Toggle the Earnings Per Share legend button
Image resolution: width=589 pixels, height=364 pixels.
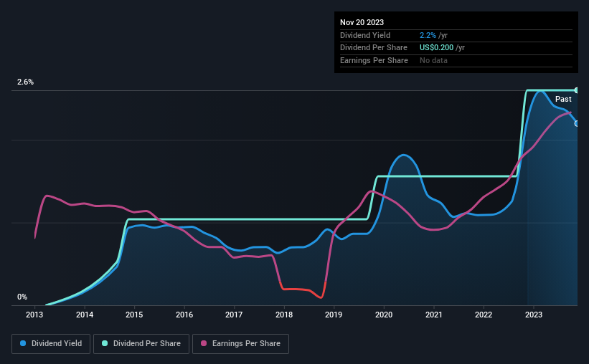pos(240,344)
